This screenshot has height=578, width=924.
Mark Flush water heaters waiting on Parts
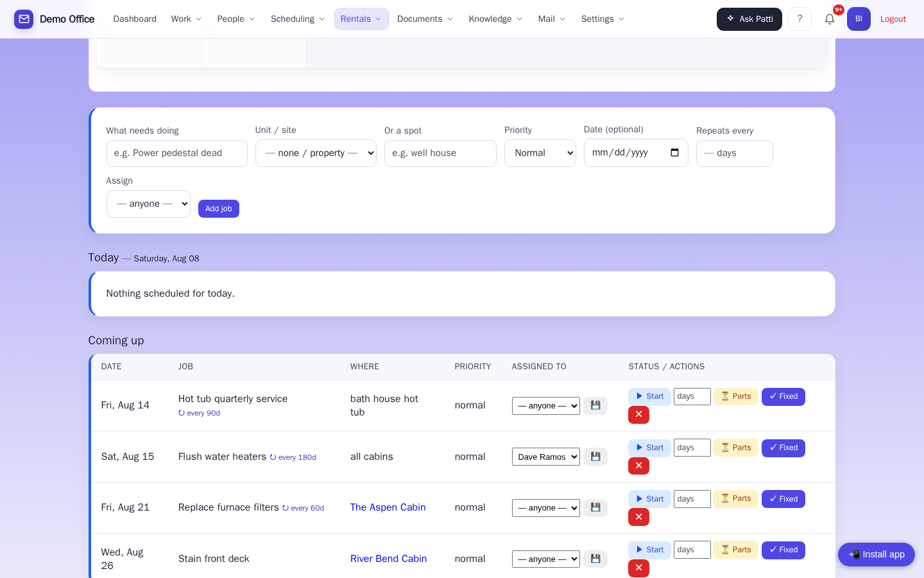736,448
